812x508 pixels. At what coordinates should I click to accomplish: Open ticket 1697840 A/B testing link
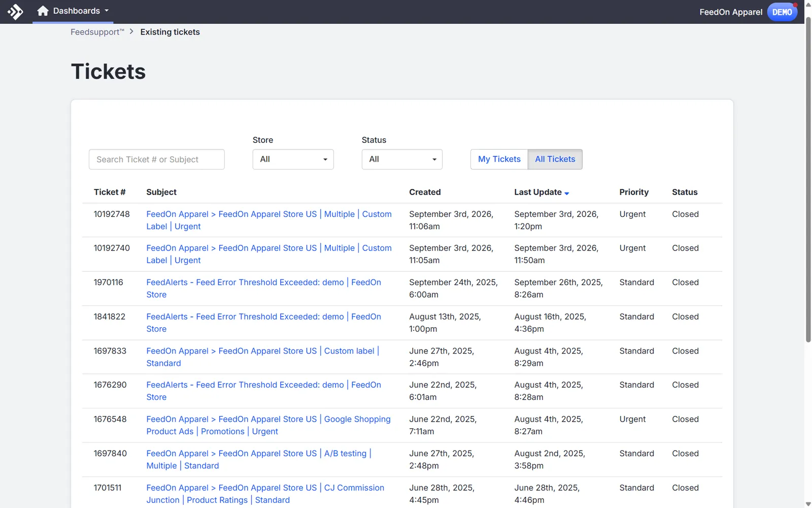(259, 460)
